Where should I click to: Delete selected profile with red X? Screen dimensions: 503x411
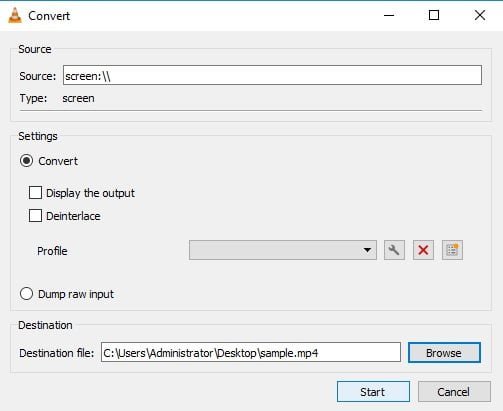click(423, 250)
